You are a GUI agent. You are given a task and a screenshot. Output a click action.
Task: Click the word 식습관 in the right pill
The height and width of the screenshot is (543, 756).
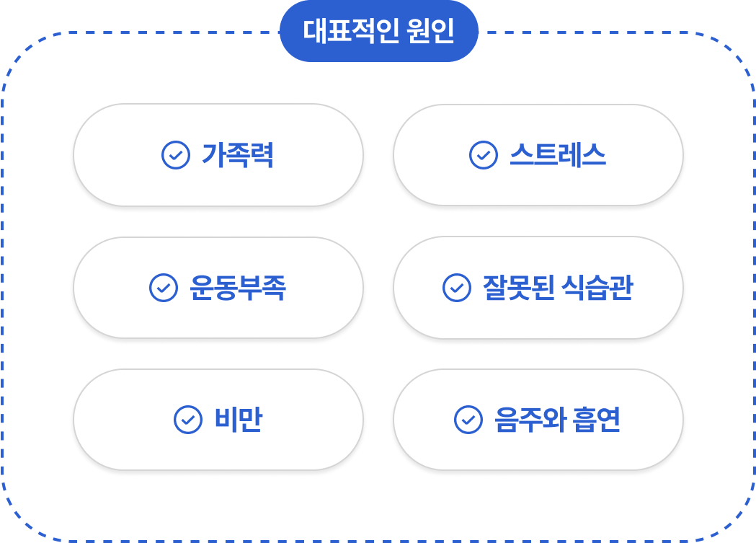click(x=597, y=288)
